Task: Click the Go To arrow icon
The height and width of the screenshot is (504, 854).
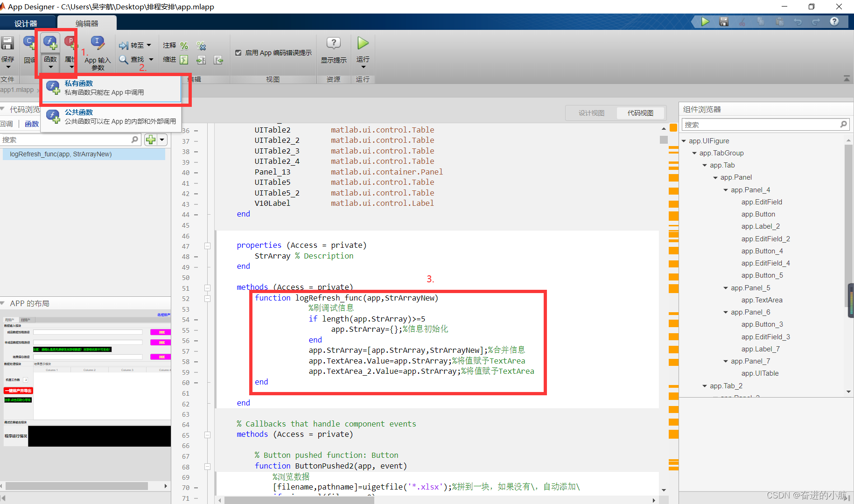Action: coord(124,45)
